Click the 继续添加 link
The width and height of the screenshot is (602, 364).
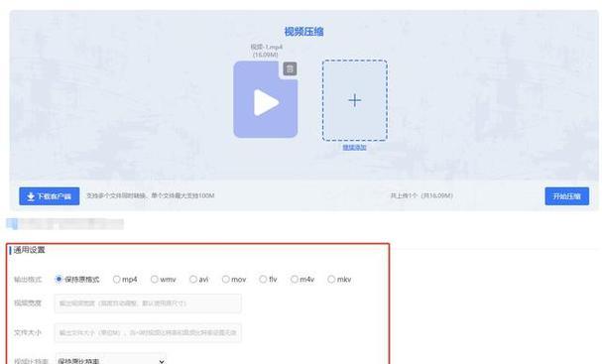click(x=354, y=147)
